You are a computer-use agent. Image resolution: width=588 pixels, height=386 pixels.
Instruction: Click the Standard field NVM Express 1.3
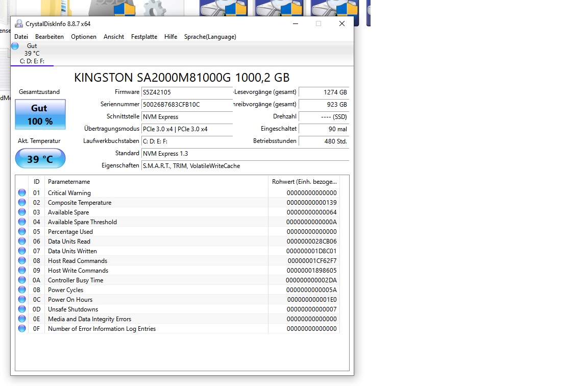pyautogui.click(x=245, y=154)
